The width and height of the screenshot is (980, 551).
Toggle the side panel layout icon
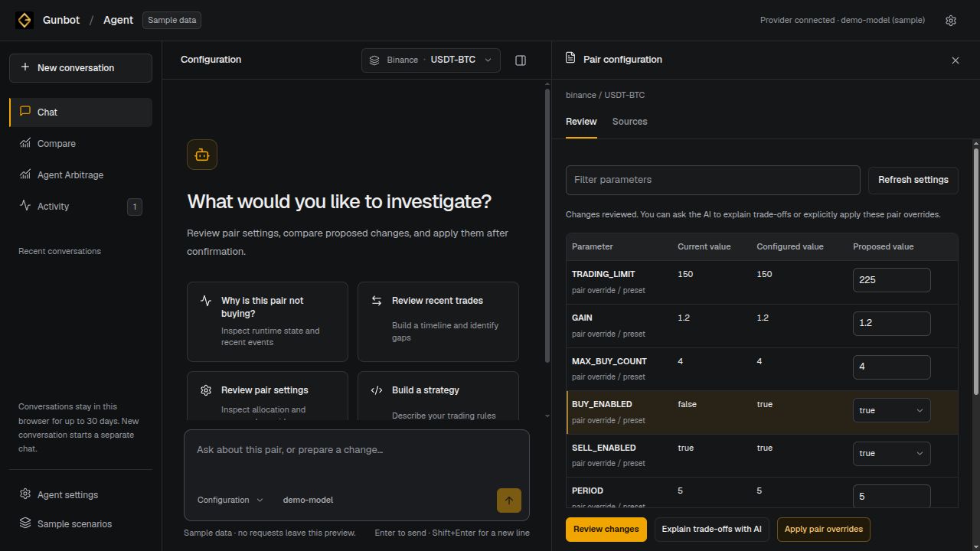(521, 60)
